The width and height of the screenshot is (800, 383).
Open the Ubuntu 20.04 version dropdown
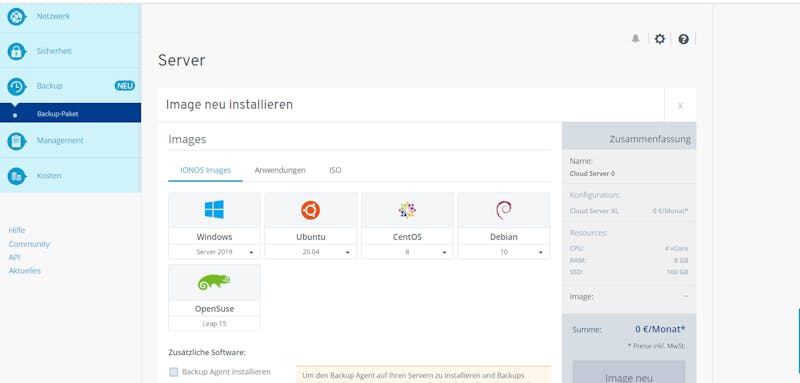click(x=310, y=252)
